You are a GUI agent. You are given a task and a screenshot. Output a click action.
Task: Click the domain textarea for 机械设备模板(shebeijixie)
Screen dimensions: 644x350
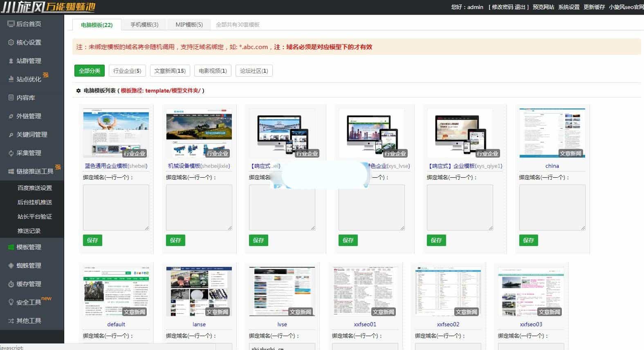(199, 208)
